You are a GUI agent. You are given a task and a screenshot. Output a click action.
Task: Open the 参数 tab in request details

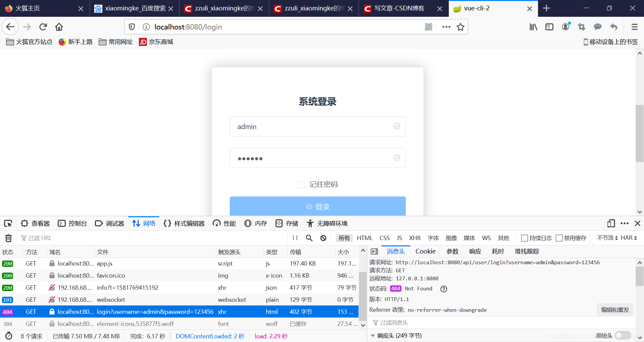pyautogui.click(x=452, y=251)
